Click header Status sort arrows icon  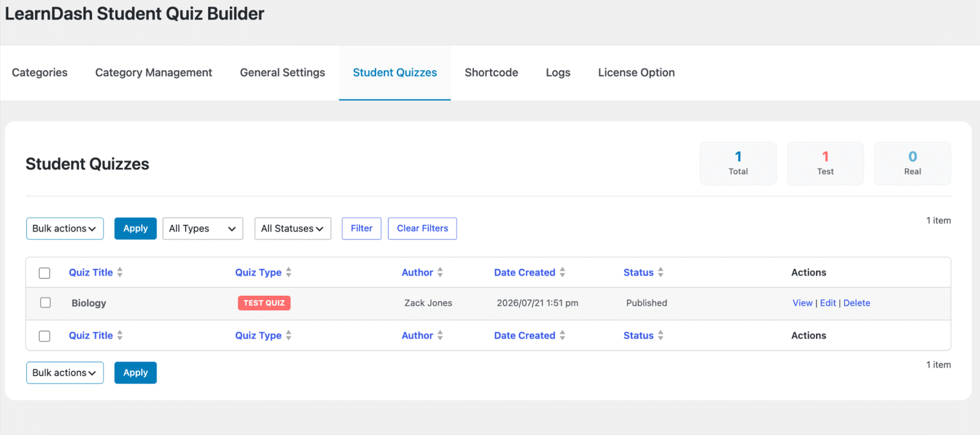point(661,273)
